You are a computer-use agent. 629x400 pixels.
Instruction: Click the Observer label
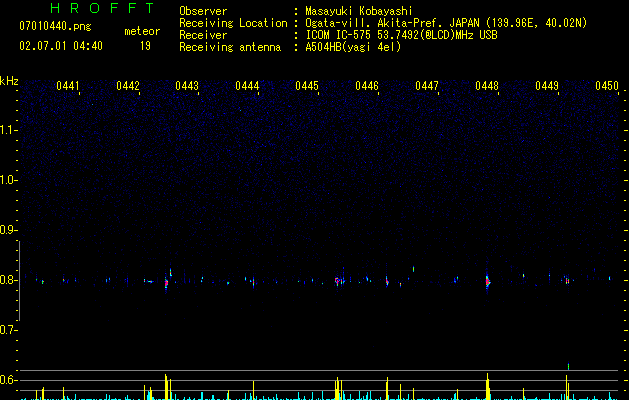click(203, 11)
